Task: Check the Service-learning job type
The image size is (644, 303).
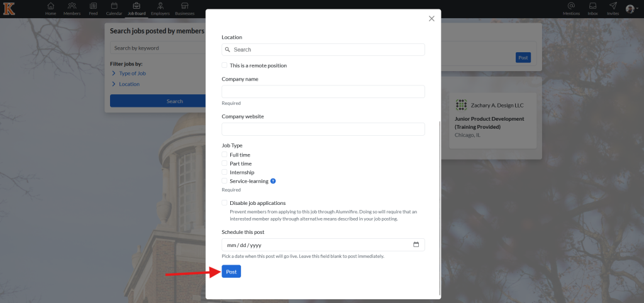Action: click(225, 180)
